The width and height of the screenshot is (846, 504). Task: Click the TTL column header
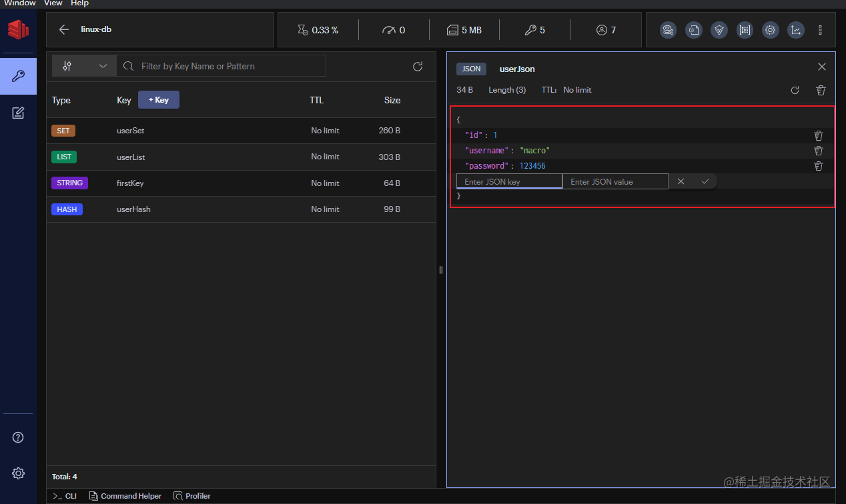click(316, 100)
